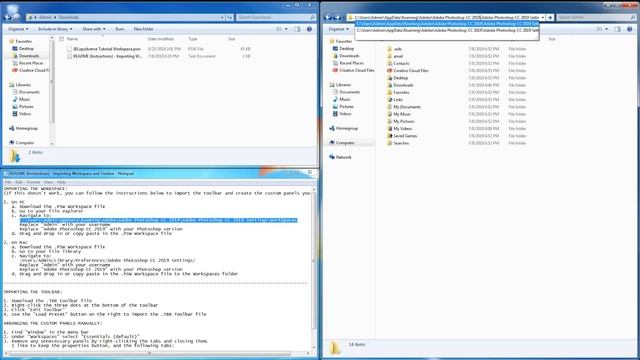Click My Documents folder name
Screen dimensions: 640x360
tap(407, 107)
